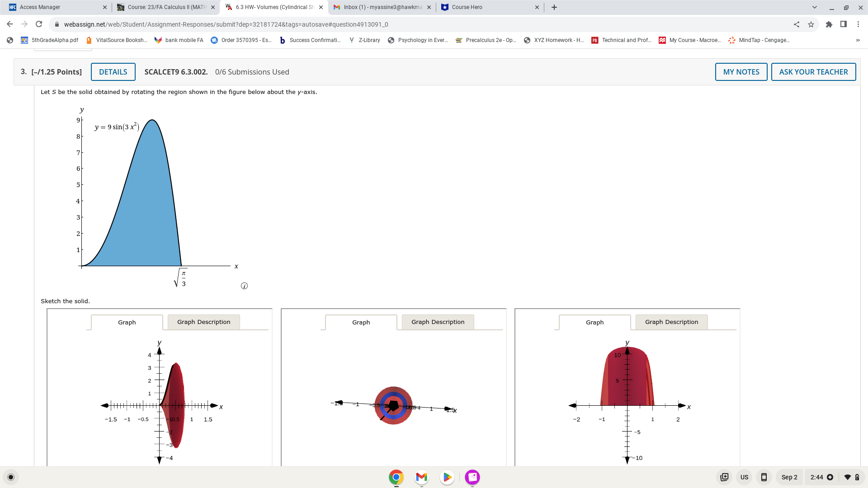Expand the bookmarks overflow chevron
The width and height of the screenshot is (868, 488).
858,40
